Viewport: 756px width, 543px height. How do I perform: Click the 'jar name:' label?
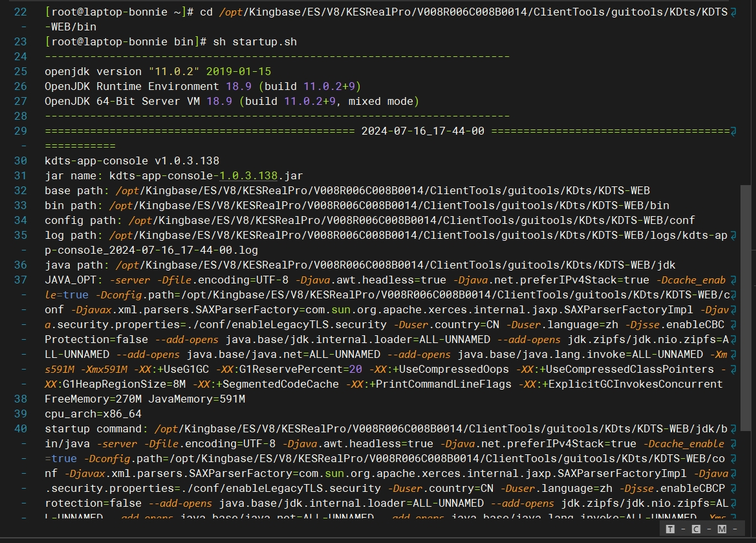(74, 175)
